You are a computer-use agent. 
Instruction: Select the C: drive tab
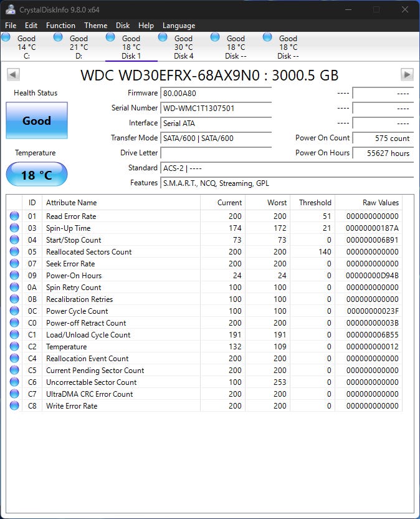(26, 47)
